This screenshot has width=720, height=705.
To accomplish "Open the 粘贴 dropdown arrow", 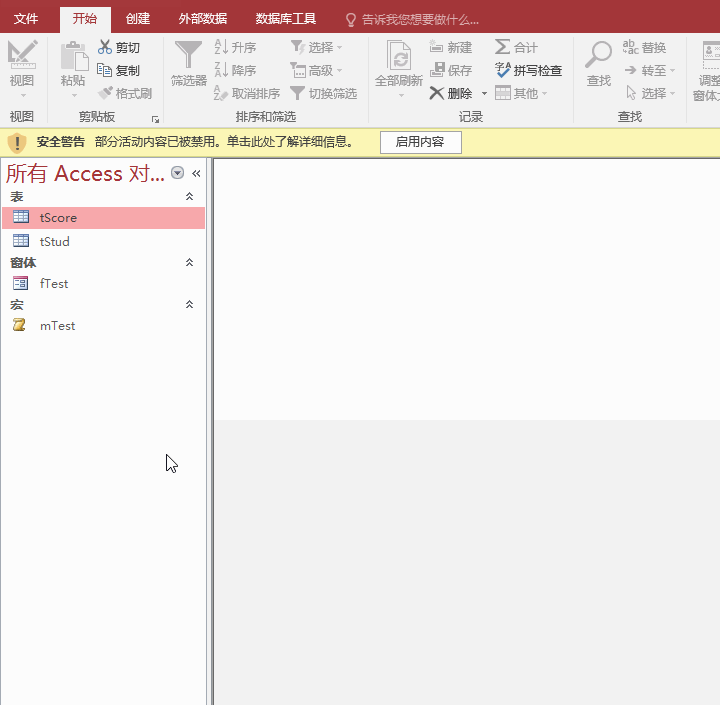I will tap(73, 96).
